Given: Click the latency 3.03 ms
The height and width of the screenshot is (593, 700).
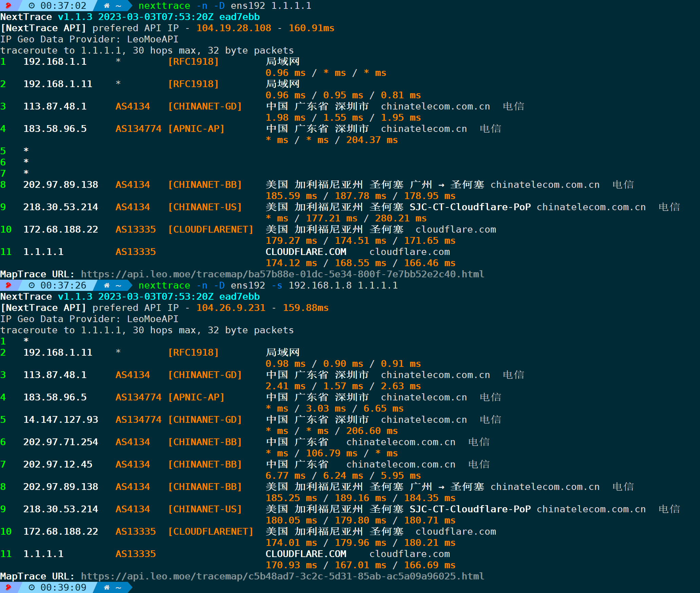Looking at the screenshot, I should (x=326, y=408).
